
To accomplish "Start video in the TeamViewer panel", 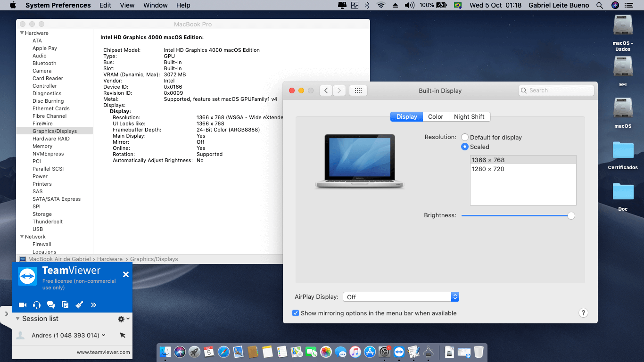I will (x=23, y=305).
